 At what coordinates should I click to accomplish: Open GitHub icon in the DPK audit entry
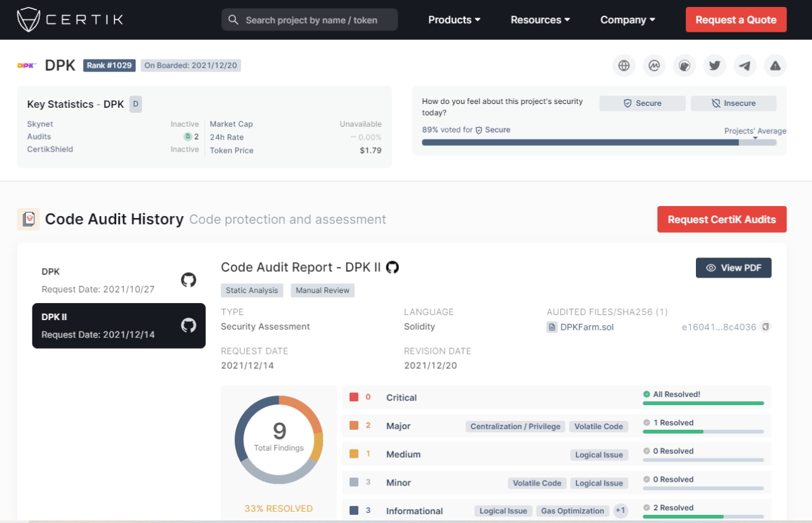coord(188,280)
